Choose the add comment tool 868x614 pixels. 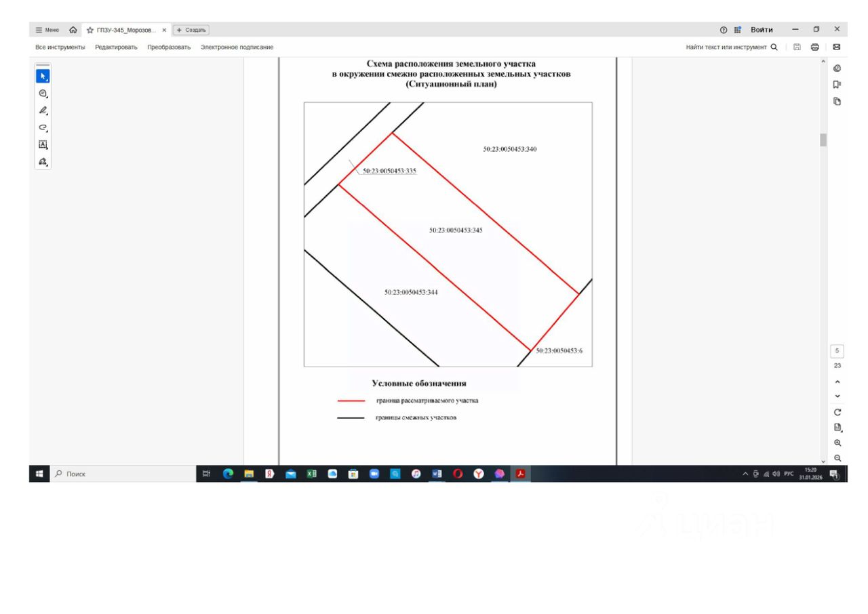[43, 94]
